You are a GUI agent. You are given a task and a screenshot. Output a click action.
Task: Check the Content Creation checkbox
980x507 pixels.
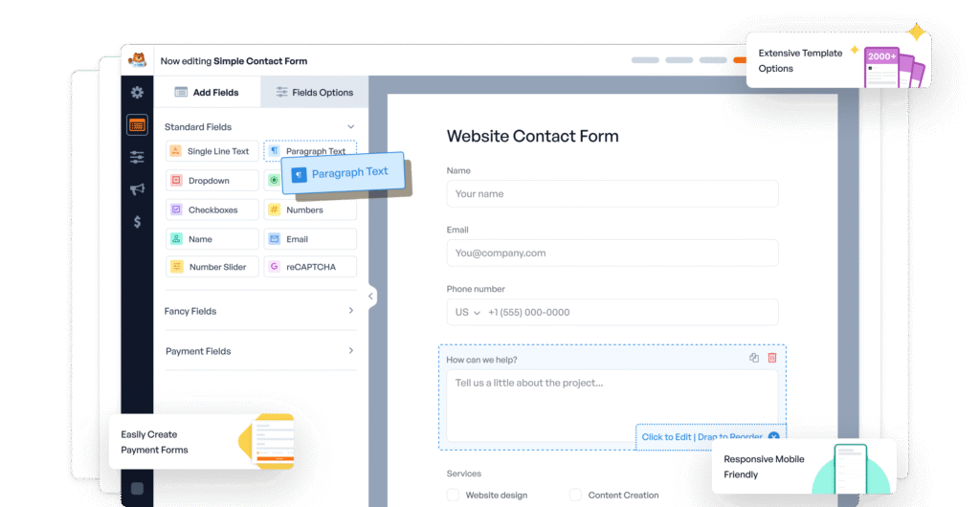point(575,495)
